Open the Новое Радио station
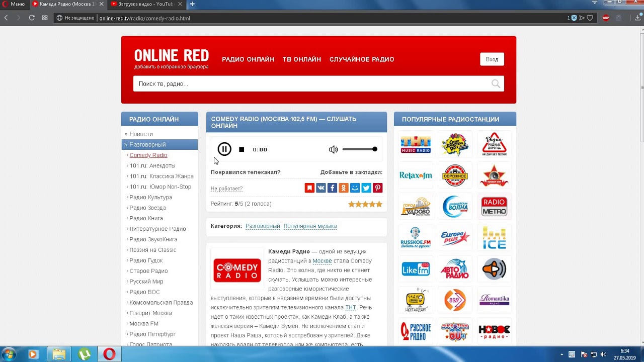The image size is (644, 362). [x=494, y=331]
